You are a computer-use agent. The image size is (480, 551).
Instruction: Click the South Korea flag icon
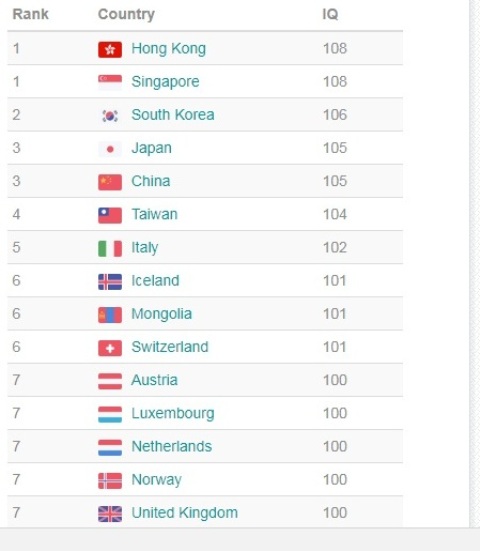click(x=110, y=116)
